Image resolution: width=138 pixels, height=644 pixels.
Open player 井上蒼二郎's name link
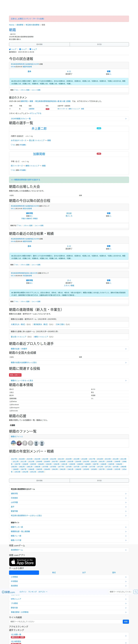pyautogui.click(x=39, y=128)
